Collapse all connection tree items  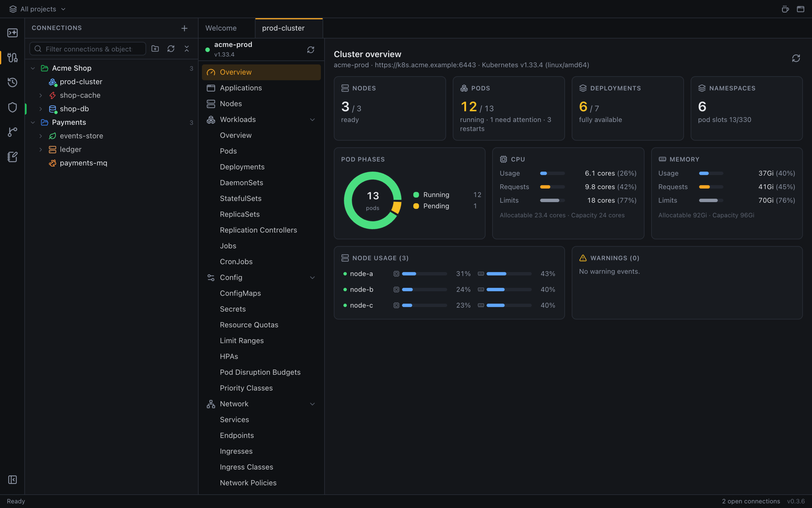(187, 49)
